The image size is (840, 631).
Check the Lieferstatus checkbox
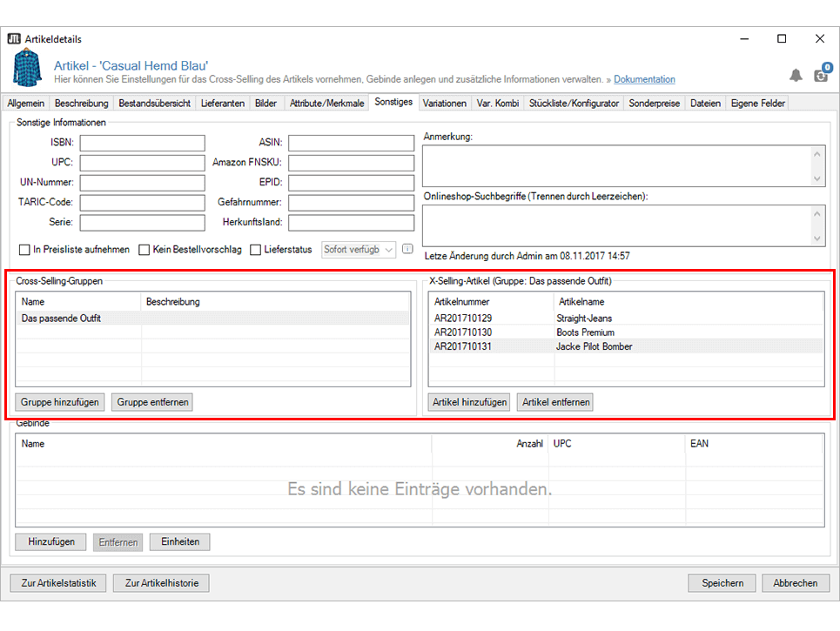point(255,250)
